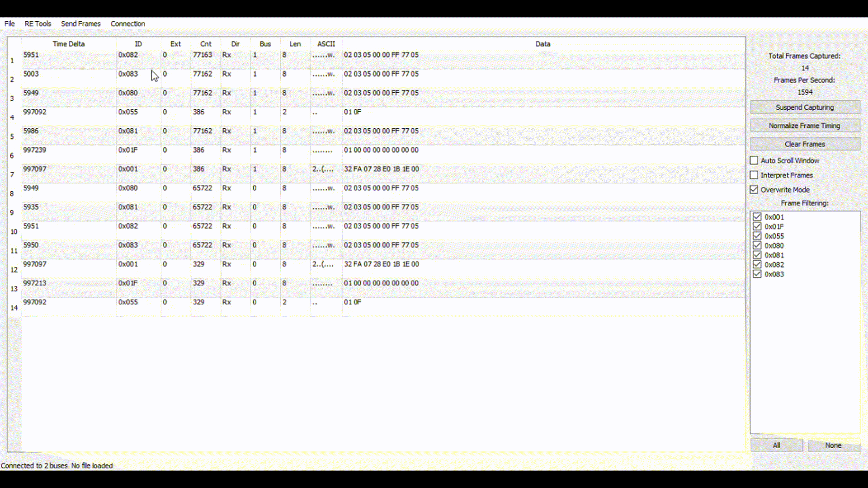Open the File menu
This screenshot has width=868, height=488.
tap(9, 23)
